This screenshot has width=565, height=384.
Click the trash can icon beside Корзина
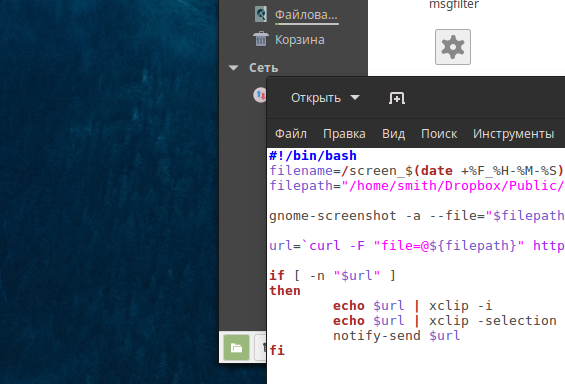[x=261, y=39]
